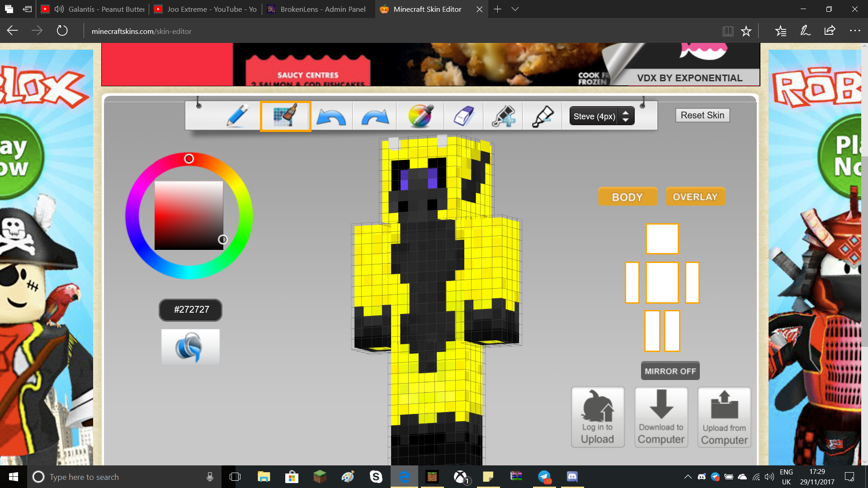Click the hex color field #272727
This screenshot has width=868, height=488.
click(190, 310)
